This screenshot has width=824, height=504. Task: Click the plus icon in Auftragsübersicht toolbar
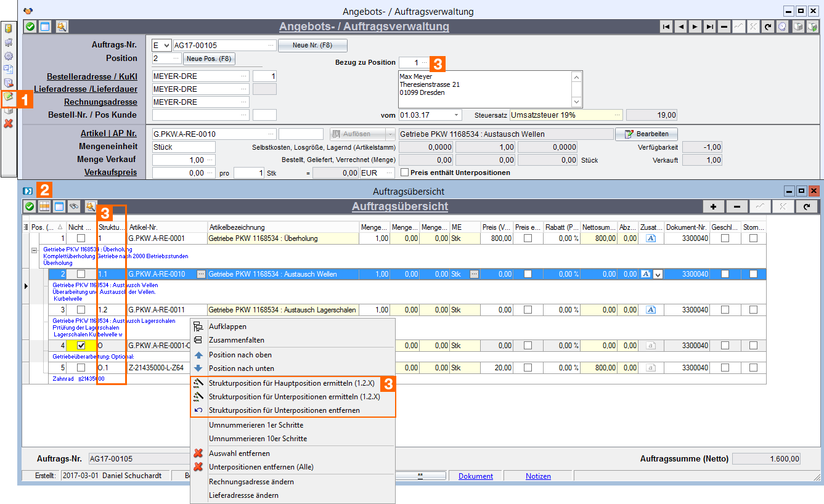pos(713,206)
